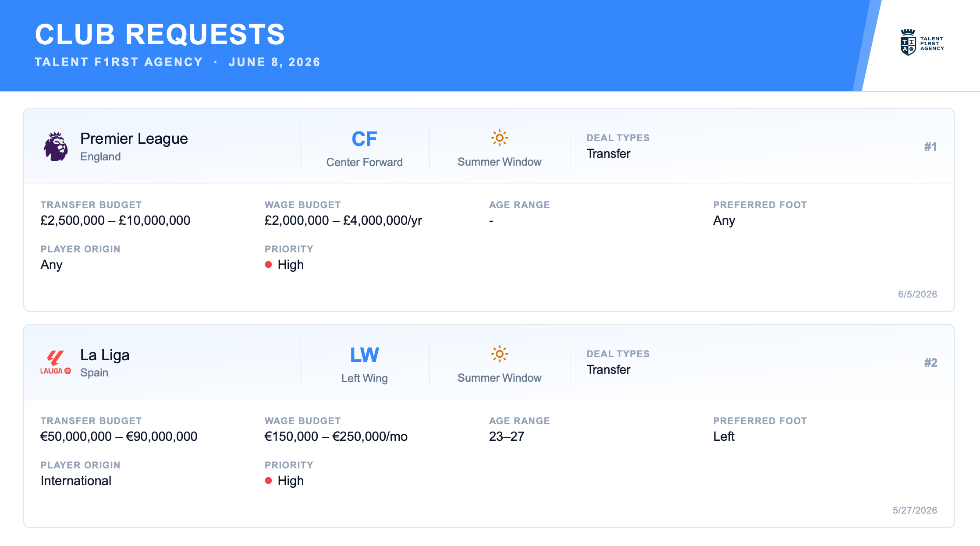Click the Left preferred foot value
The width and height of the screenshot is (980, 546).
724,436
